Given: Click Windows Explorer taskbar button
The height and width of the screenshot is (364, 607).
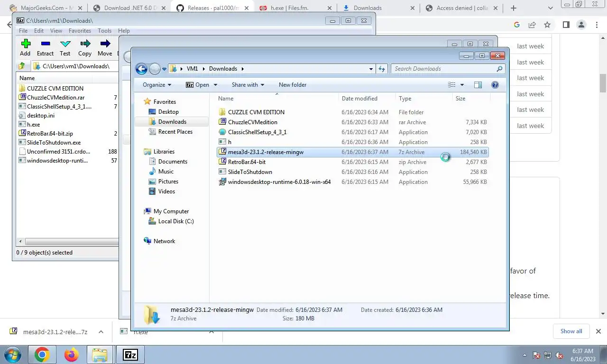Looking at the screenshot, I should 100,355.
